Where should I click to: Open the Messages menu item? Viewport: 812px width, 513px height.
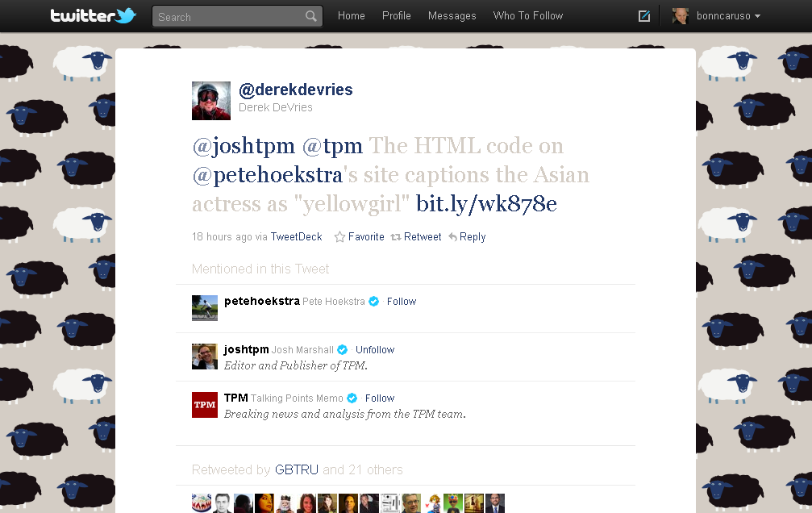[x=452, y=16]
